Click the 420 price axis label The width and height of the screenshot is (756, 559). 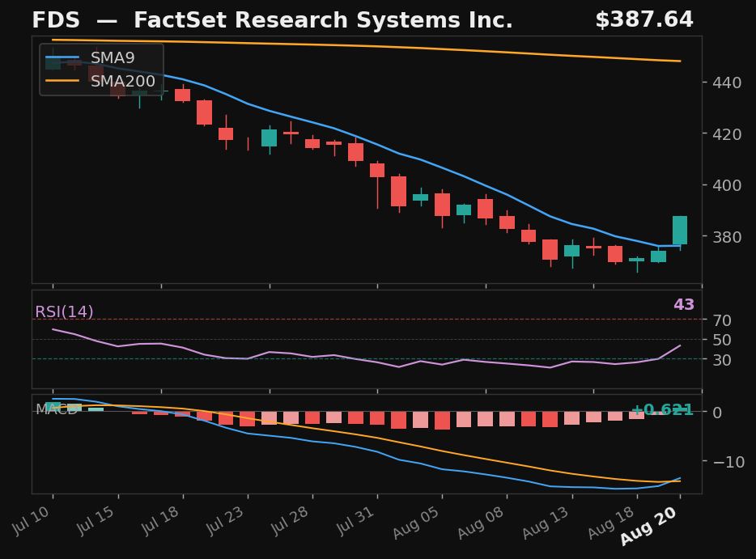click(x=727, y=134)
